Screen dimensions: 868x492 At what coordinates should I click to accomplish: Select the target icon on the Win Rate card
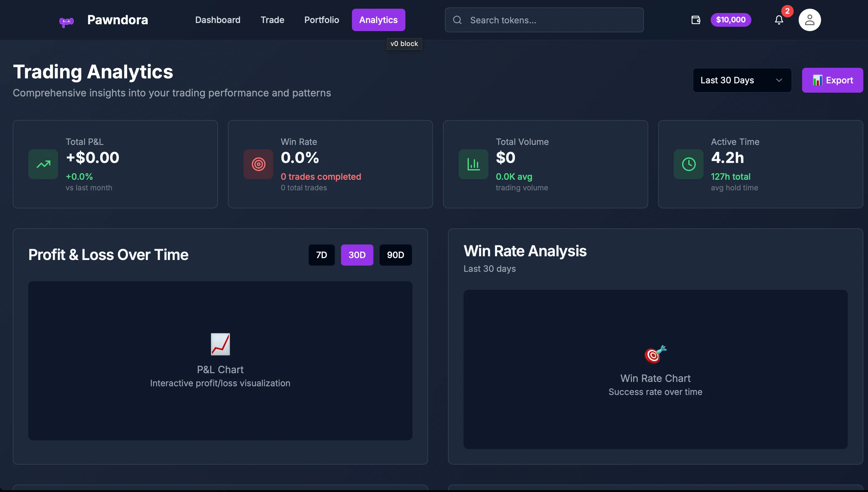pyautogui.click(x=258, y=164)
